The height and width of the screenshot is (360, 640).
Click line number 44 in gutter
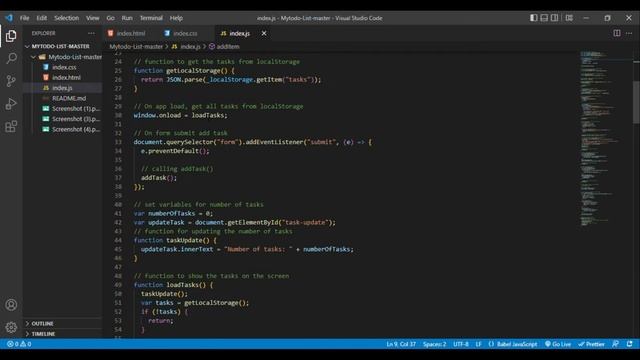[118, 240]
